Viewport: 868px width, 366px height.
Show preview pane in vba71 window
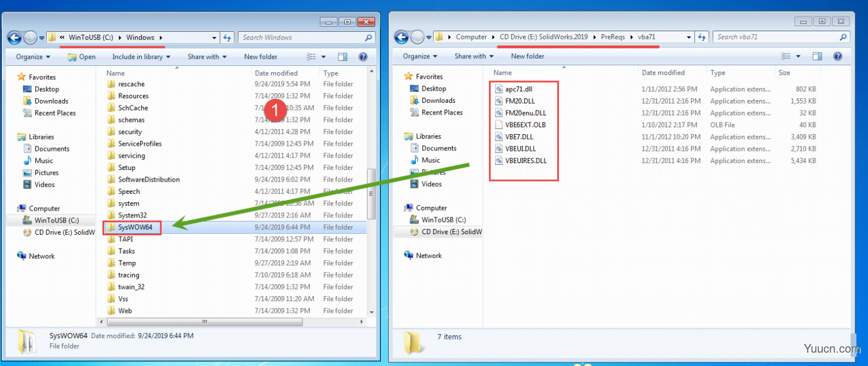(x=817, y=56)
